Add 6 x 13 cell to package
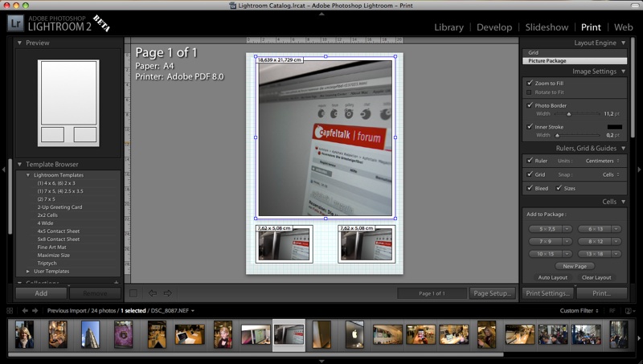The height and width of the screenshot is (364, 643). (596, 229)
